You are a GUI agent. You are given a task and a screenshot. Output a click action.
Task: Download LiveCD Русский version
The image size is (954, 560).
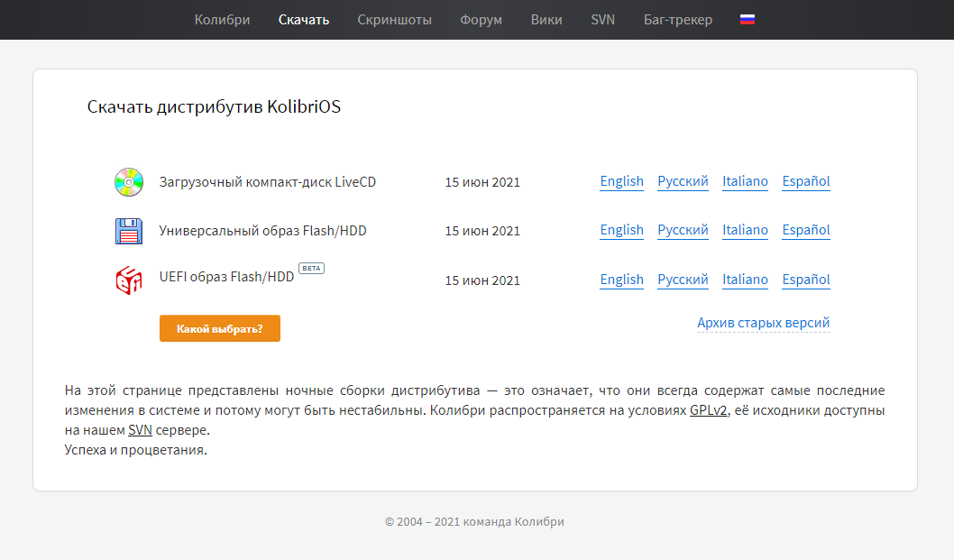coord(683,181)
